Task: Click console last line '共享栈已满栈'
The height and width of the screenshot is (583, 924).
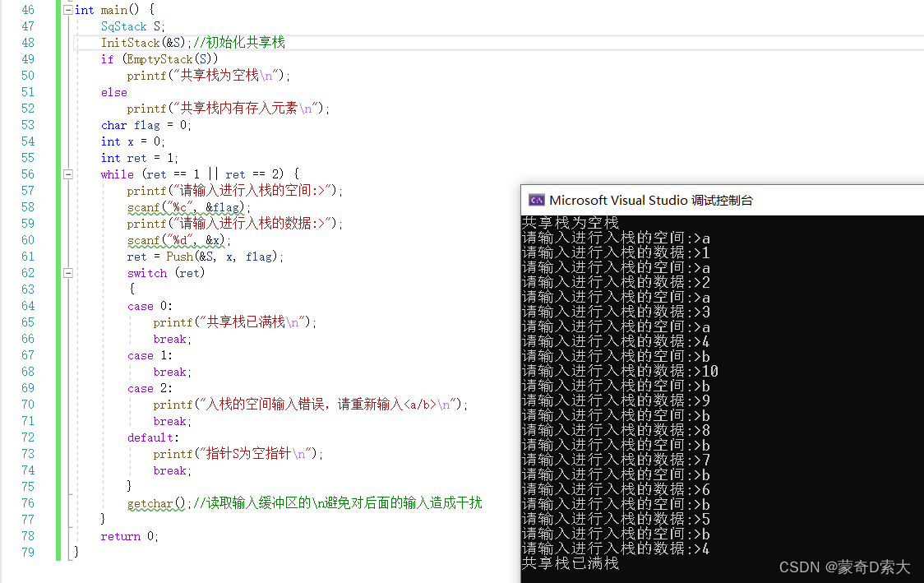Action: (570, 563)
